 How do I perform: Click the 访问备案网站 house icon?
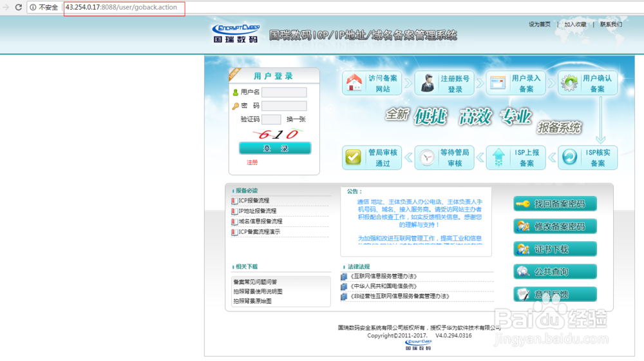click(354, 83)
